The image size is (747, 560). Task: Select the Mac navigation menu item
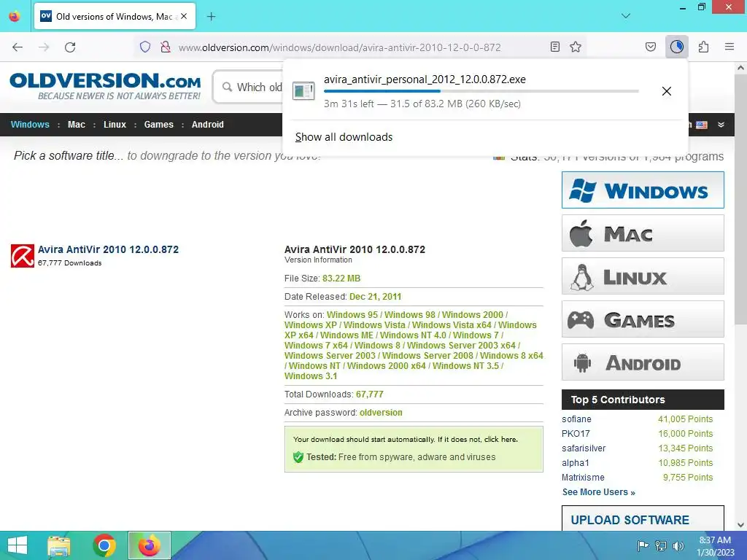pos(76,124)
